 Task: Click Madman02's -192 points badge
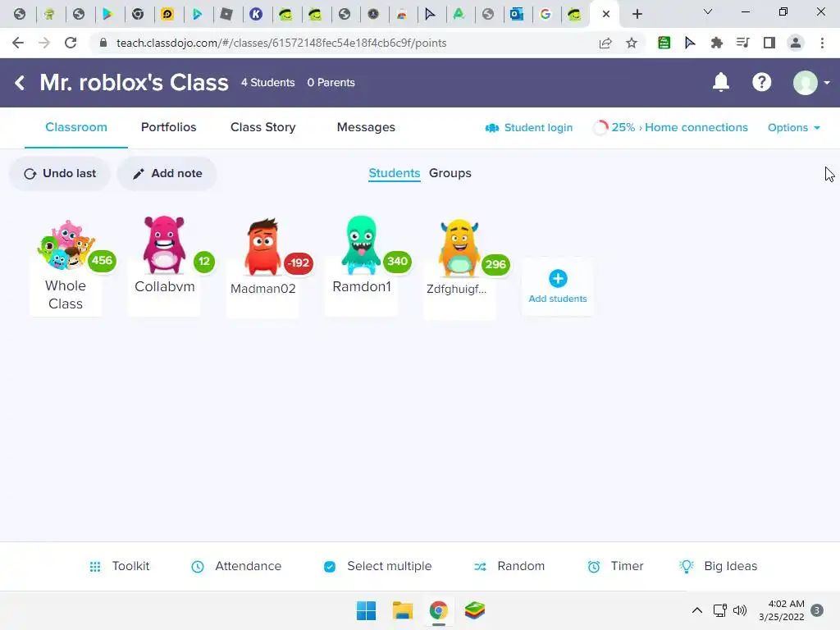click(299, 263)
